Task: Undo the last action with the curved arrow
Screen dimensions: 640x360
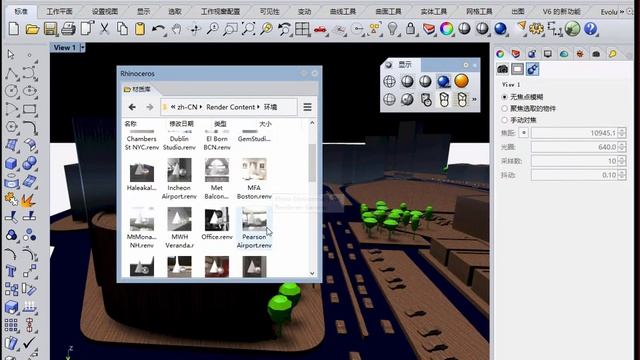Action: coord(158,29)
